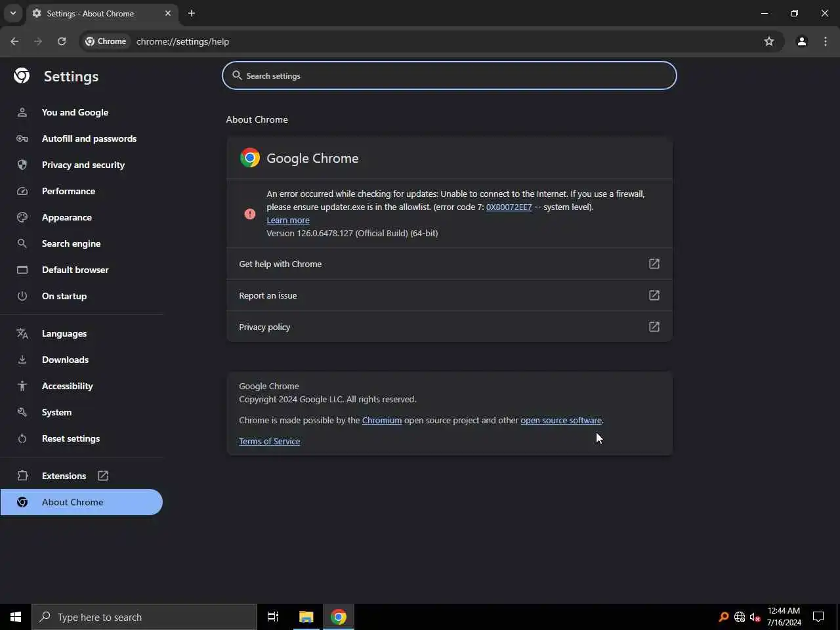Open You and Google settings
Screen dimensions: 840x630
point(81,112)
